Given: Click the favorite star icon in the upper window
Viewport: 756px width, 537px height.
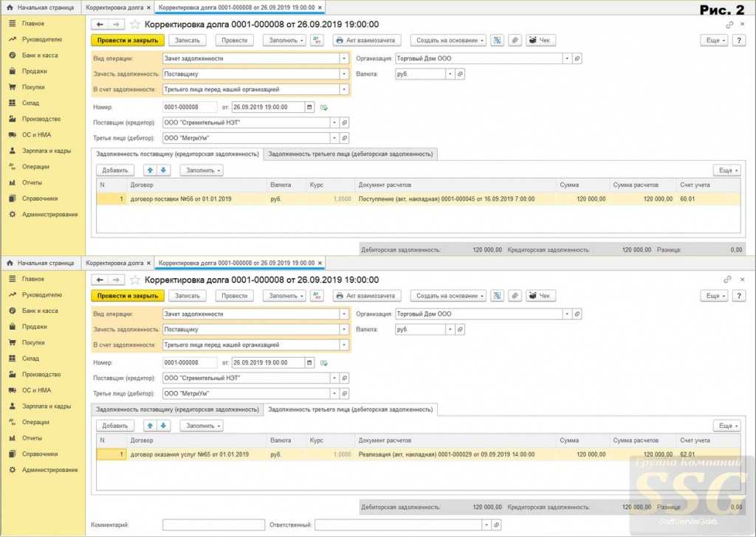Looking at the screenshot, I should coord(135,24).
